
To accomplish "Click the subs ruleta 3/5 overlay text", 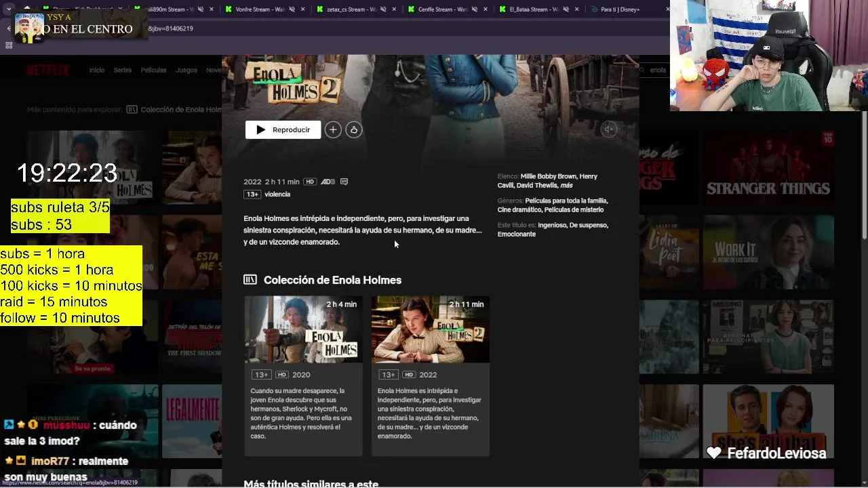I will [x=60, y=207].
